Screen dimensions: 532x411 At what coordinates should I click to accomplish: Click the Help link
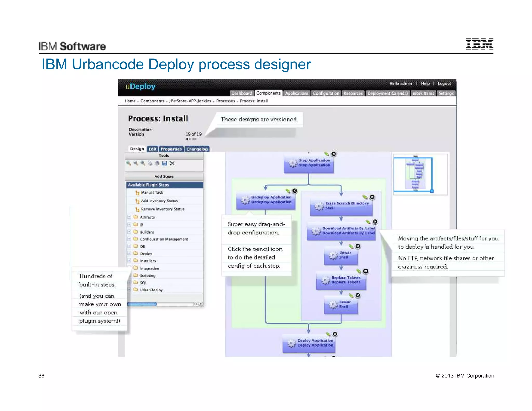[425, 83]
